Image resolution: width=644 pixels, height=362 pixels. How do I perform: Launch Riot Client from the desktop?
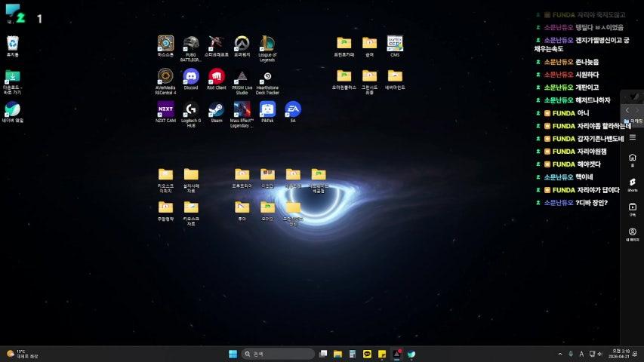pyautogui.click(x=217, y=76)
